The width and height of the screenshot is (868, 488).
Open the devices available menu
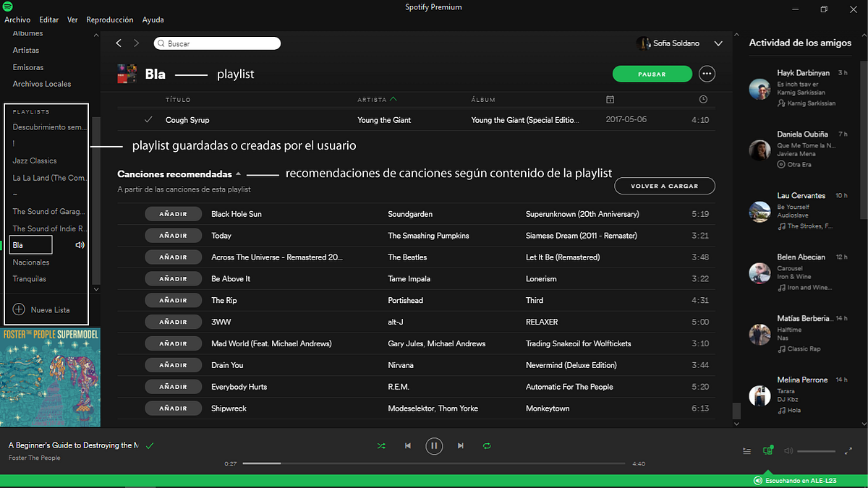[768, 450]
